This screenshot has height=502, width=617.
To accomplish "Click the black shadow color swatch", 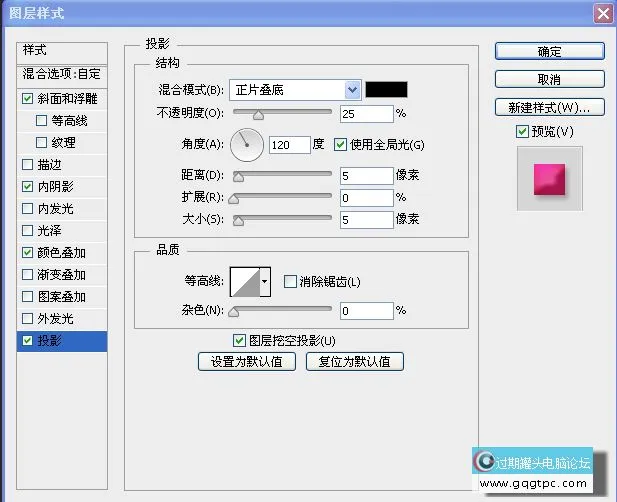I will click(385, 90).
